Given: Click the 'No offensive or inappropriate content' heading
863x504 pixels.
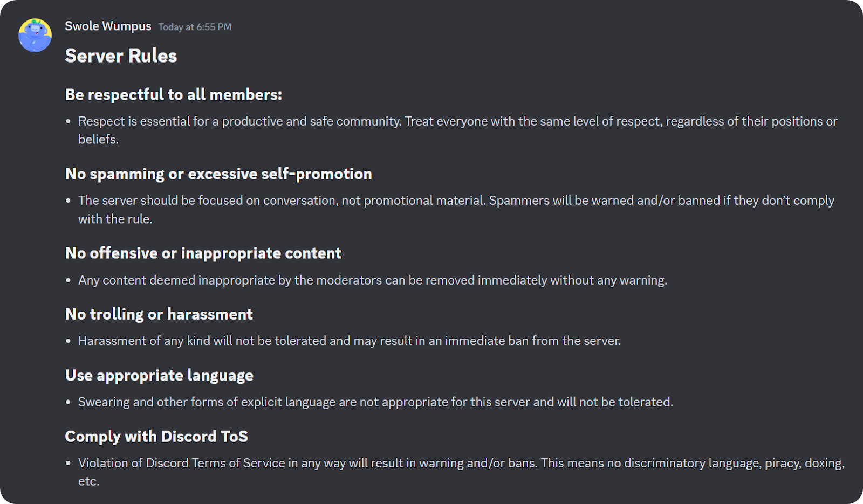Looking at the screenshot, I should click(203, 253).
